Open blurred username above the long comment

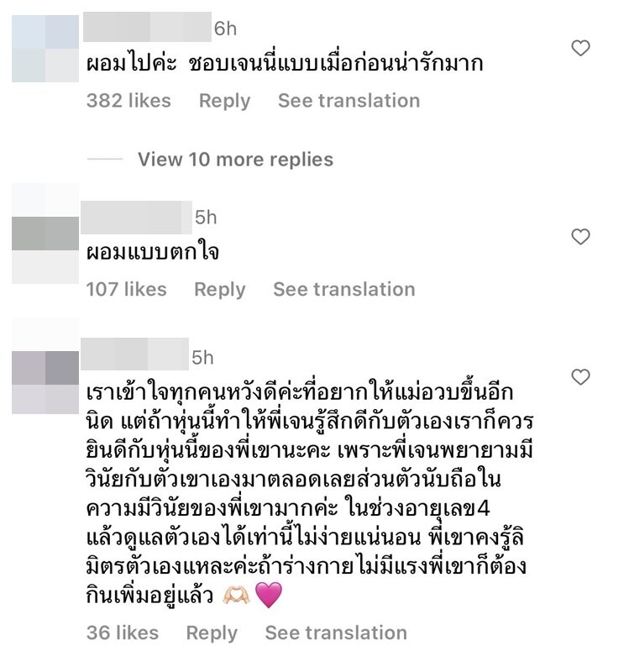click(x=134, y=354)
